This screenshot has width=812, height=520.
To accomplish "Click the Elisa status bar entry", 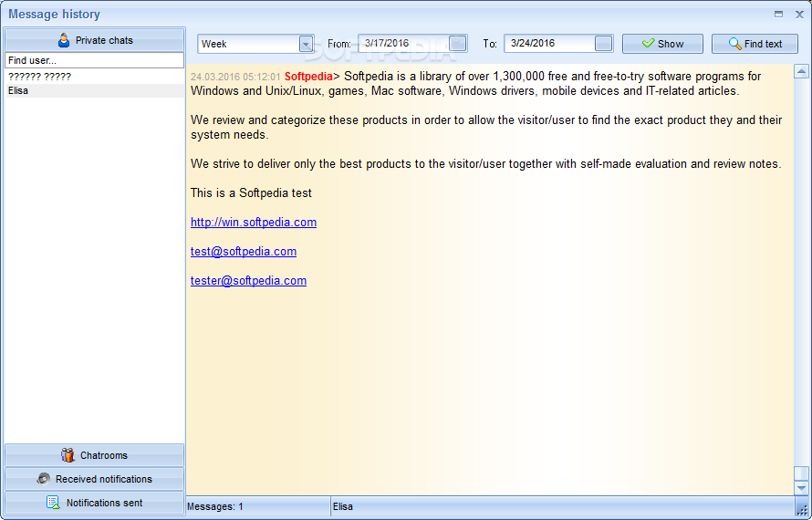I will click(343, 506).
